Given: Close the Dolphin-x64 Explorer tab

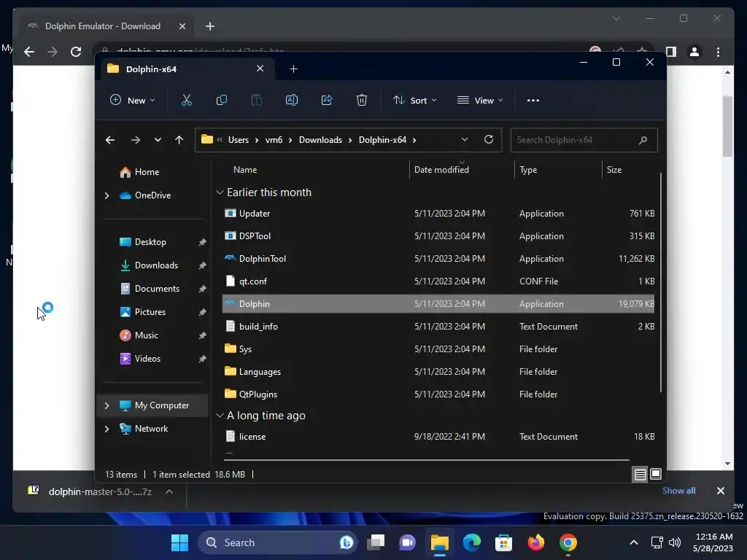Looking at the screenshot, I should (260, 69).
